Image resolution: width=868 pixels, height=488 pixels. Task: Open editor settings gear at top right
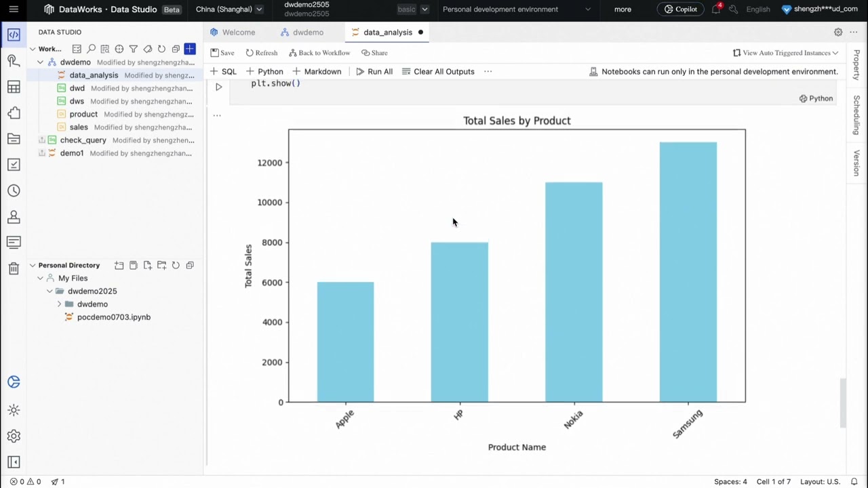[838, 32]
